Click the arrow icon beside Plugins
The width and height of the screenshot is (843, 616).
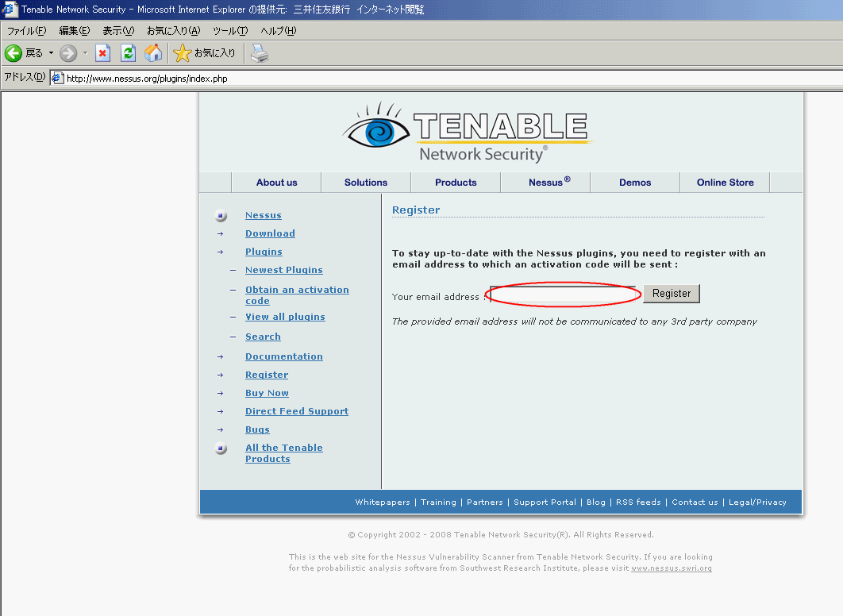pos(221,252)
